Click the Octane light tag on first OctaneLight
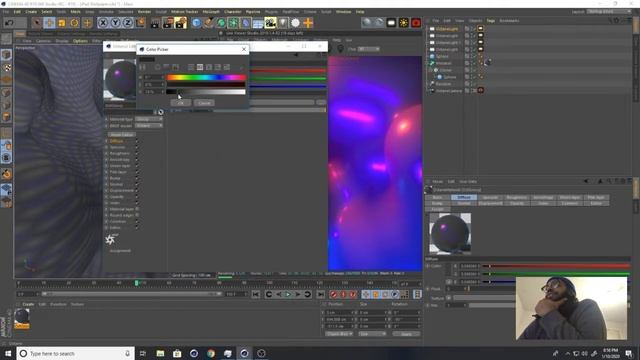The height and width of the screenshot is (360, 640). click(480, 29)
